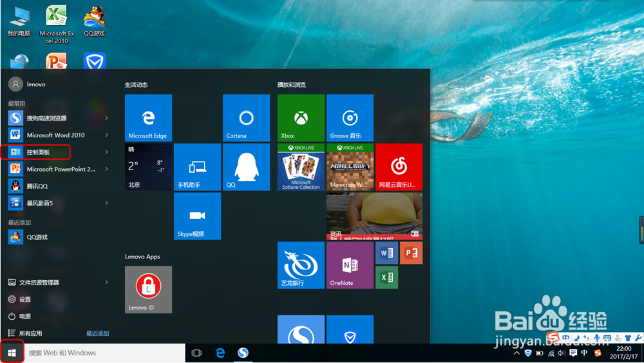Open Task View on taskbar

tap(196, 353)
